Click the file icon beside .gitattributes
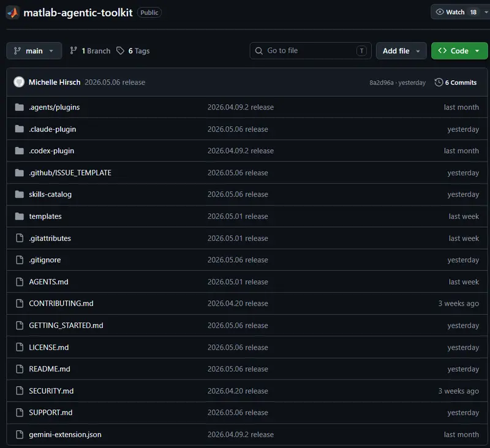Image resolution: width=490 pixels, height=448 pixels. tap(20, 238)
